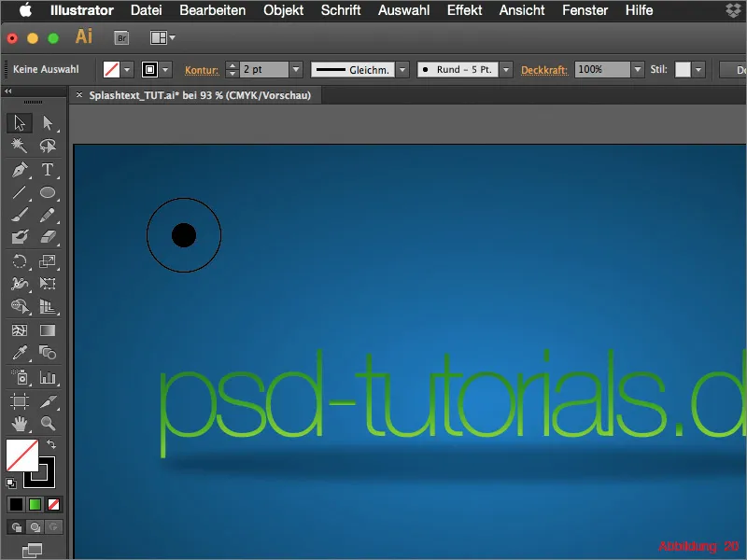
Task: Activate Draw Normal mode
Action: (16, 526)
